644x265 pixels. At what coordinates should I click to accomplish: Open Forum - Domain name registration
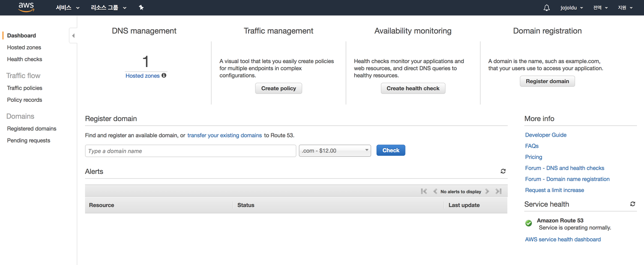click(568, 179)
